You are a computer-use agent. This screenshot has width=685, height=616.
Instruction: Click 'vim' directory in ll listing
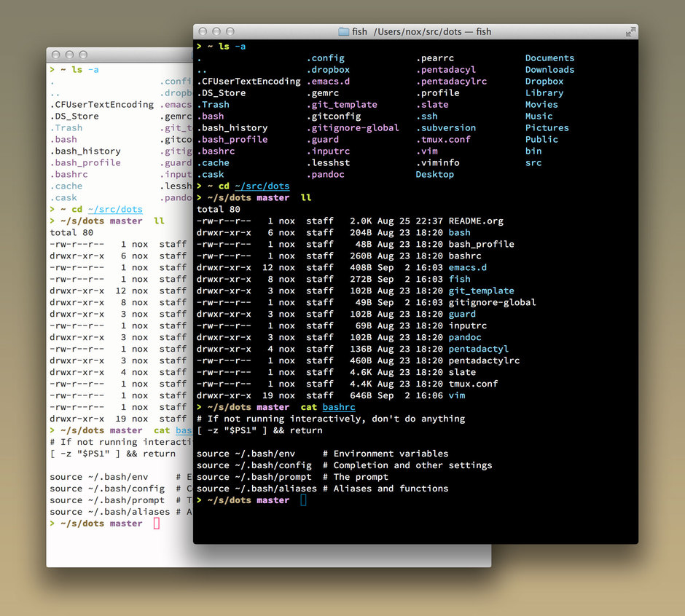pyautogui.click(x=456, y=395)
